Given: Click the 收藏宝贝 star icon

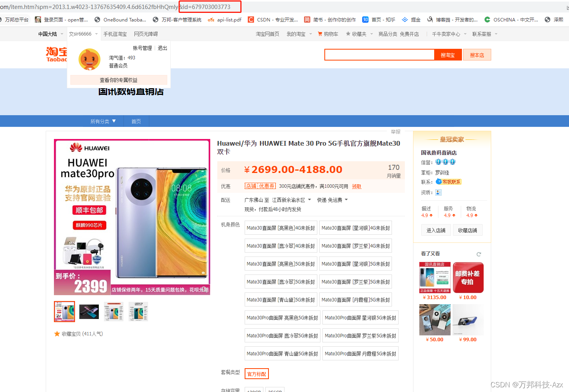Looking at the screenshot, I should point(57,334).
